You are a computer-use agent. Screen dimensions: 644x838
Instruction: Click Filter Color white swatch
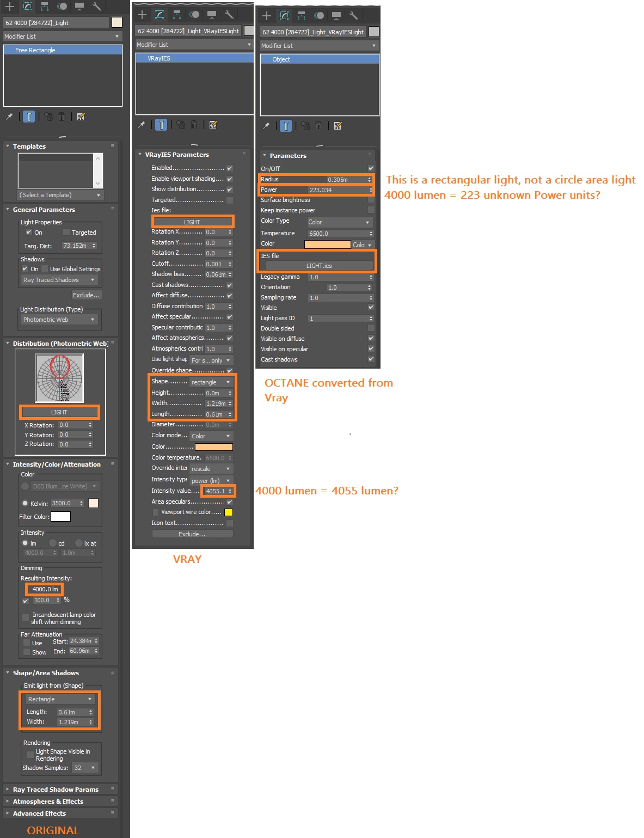pos(61,517)
